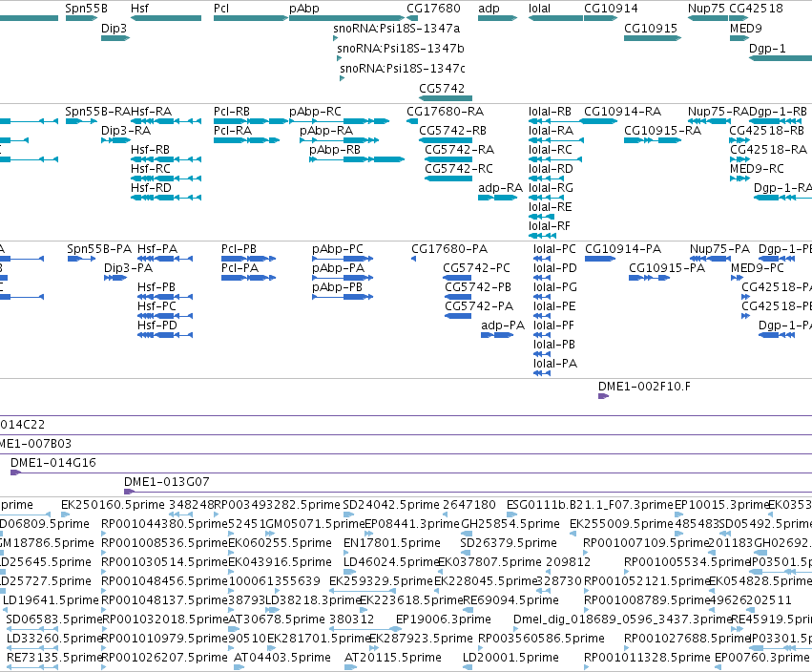
Task: Open the CG5742-RB transcript label
Action: coord(452,131)
